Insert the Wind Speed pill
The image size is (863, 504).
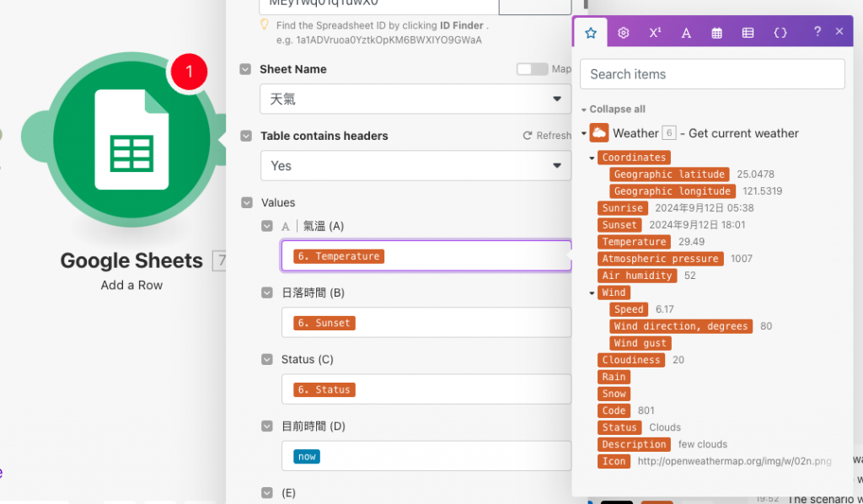pos(629,309)
